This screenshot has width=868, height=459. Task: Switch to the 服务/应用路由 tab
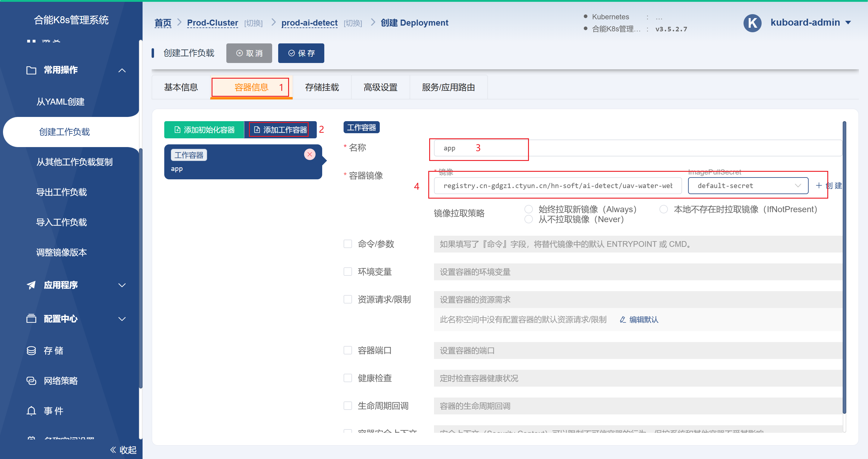coord(448,87)
